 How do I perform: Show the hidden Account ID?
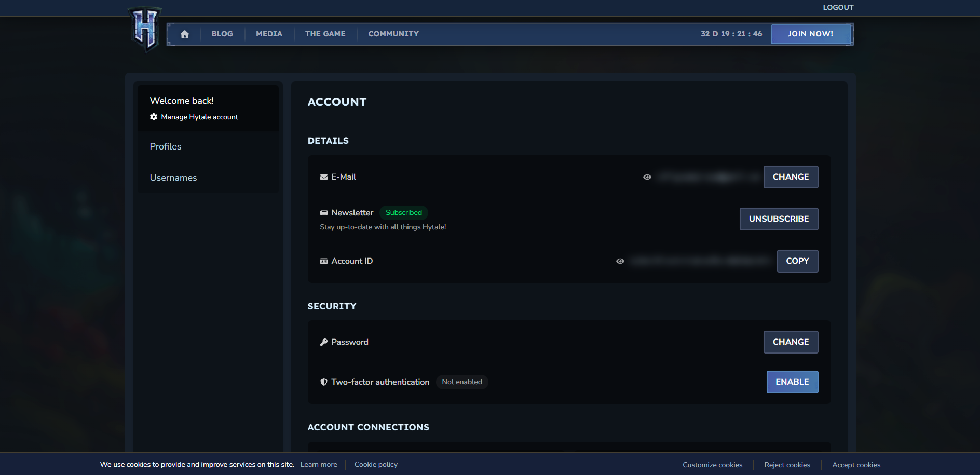click(620, 261)
